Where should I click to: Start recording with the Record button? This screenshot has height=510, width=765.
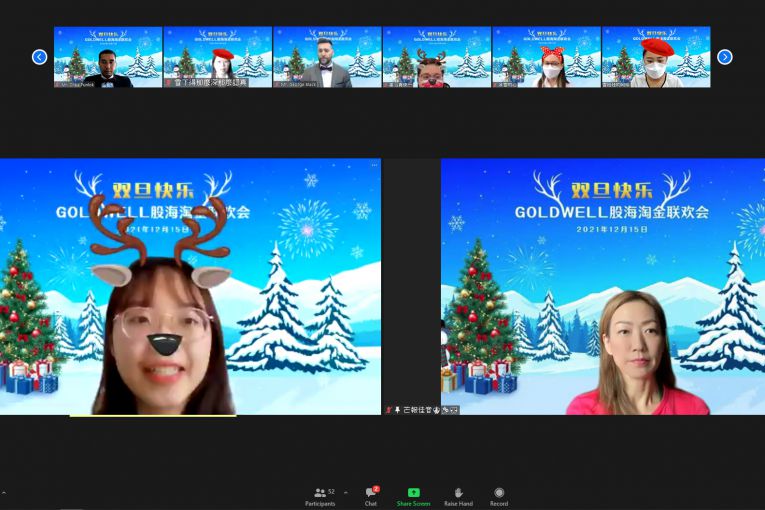point(499,497)
